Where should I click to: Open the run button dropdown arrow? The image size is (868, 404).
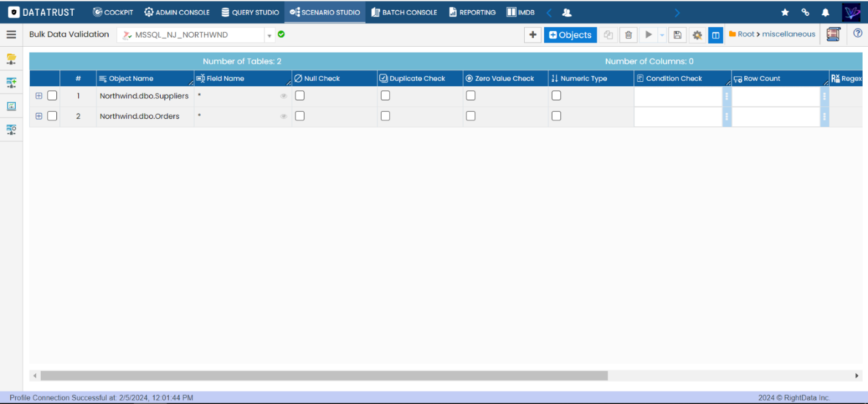[662, 35]
